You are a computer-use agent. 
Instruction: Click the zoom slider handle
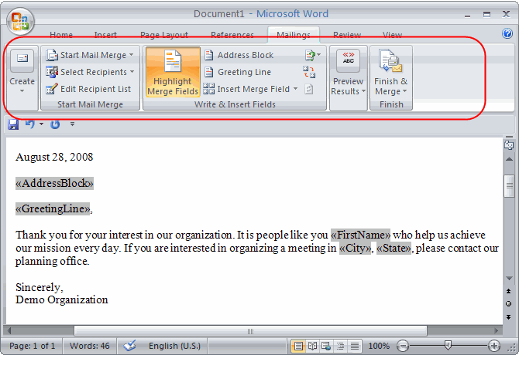[x=448, y=345]
